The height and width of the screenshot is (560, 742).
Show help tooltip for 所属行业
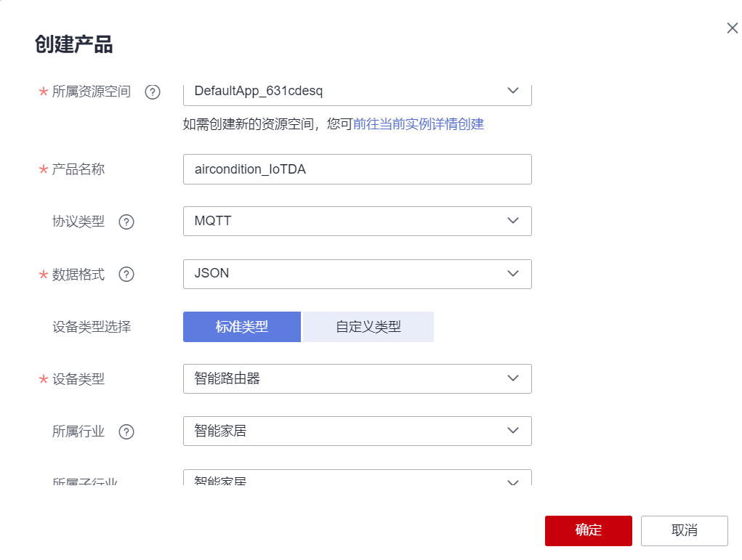(x=126, y=431)
